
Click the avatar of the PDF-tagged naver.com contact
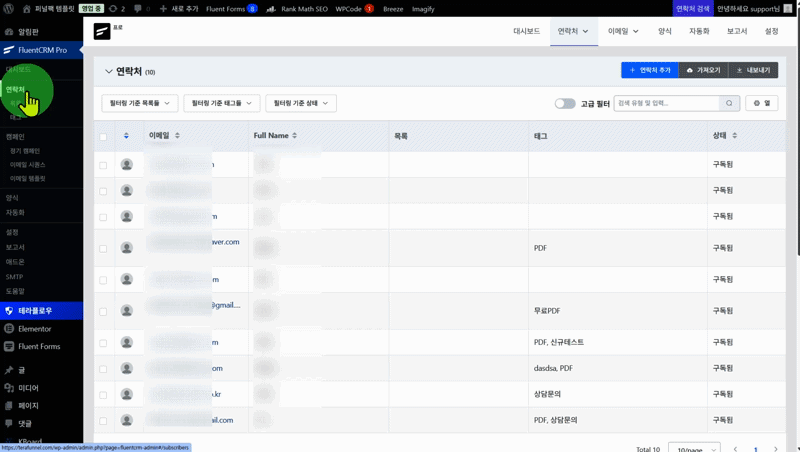(x=126, y=248)
